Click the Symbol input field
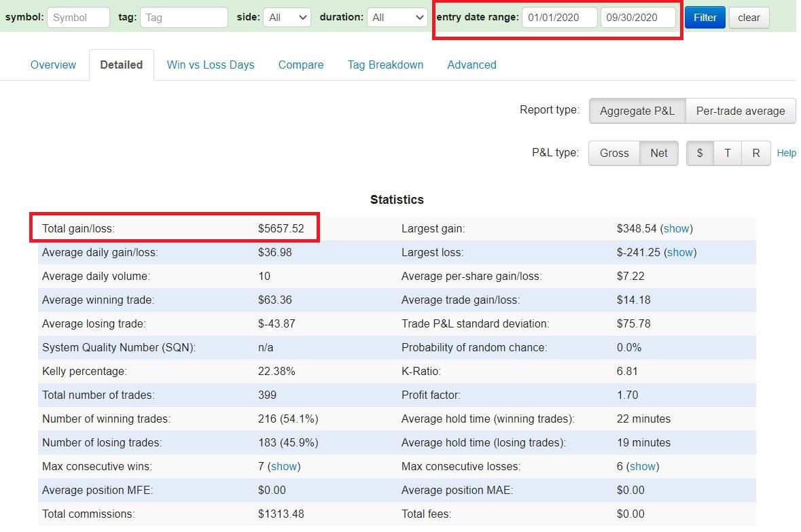Screen dimensions: 801x532 (78, 18)
